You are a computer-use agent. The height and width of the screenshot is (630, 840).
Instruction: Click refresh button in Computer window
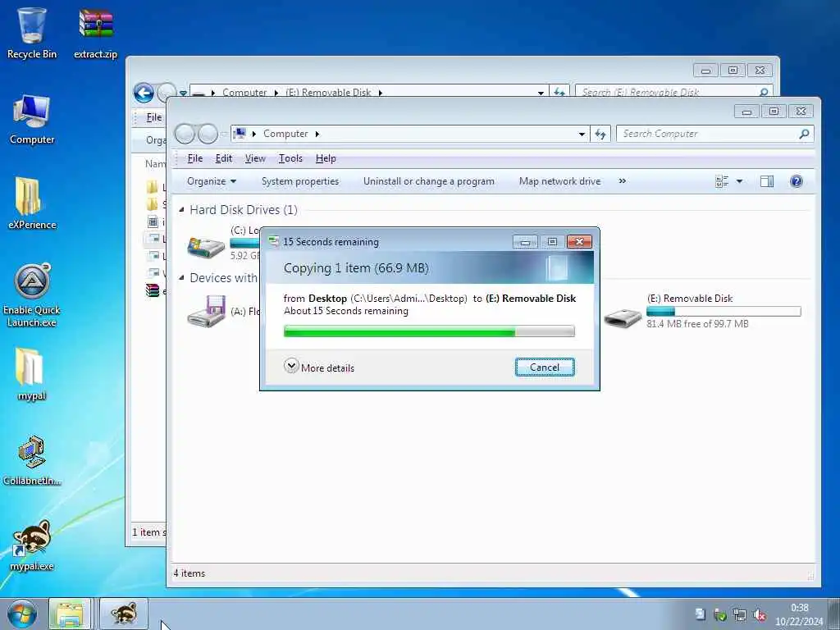click(x=600, y=134)
